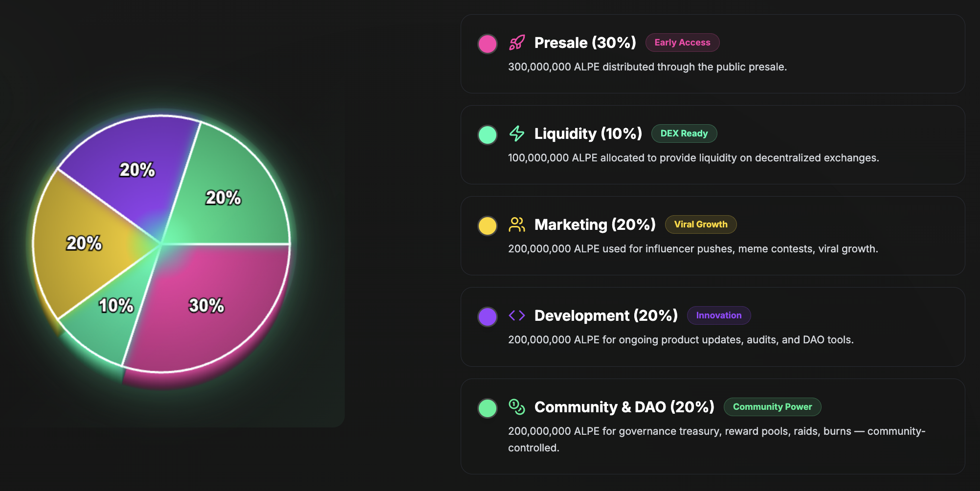The height and width of the screenshot is (491, 980).
Task: Click the DEX Ready badge
Action: [x=684, y=134]
